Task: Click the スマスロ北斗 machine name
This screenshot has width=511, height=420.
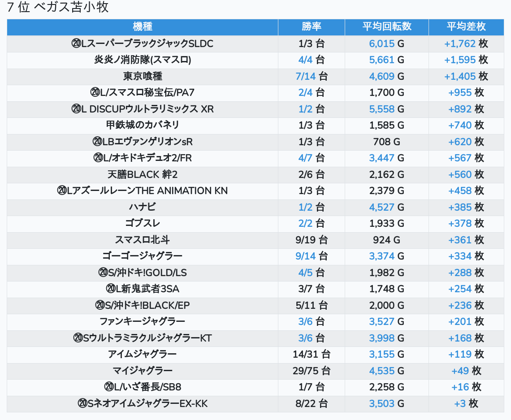Action: 143,240
